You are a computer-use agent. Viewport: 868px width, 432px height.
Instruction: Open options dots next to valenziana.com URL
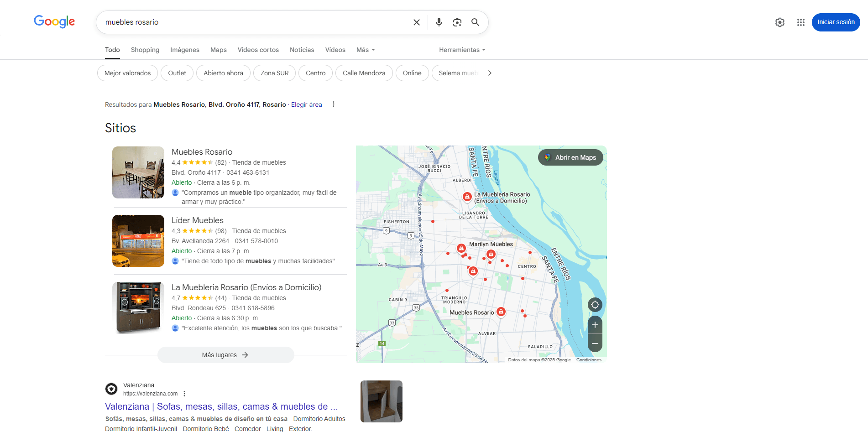click(x=184, y=394)
